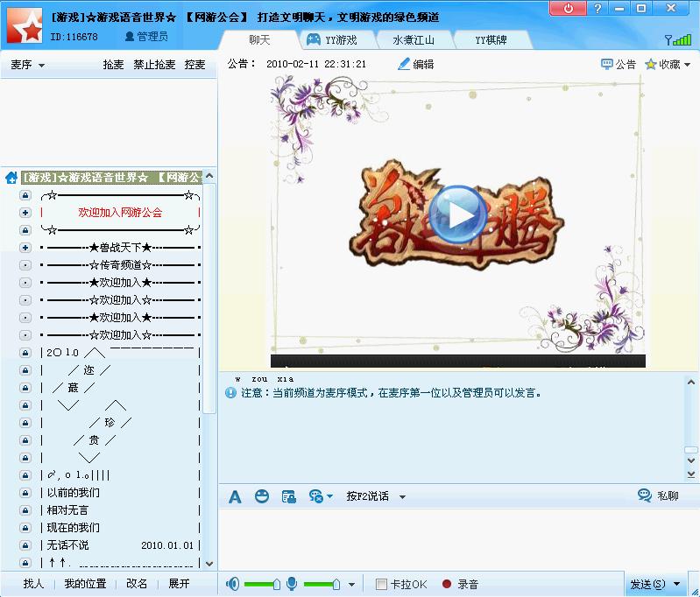The height and width of the screenshot is (597, 700).
Task: Enable the 卡拉OK checkbox
Action: [x=381, y=584]
